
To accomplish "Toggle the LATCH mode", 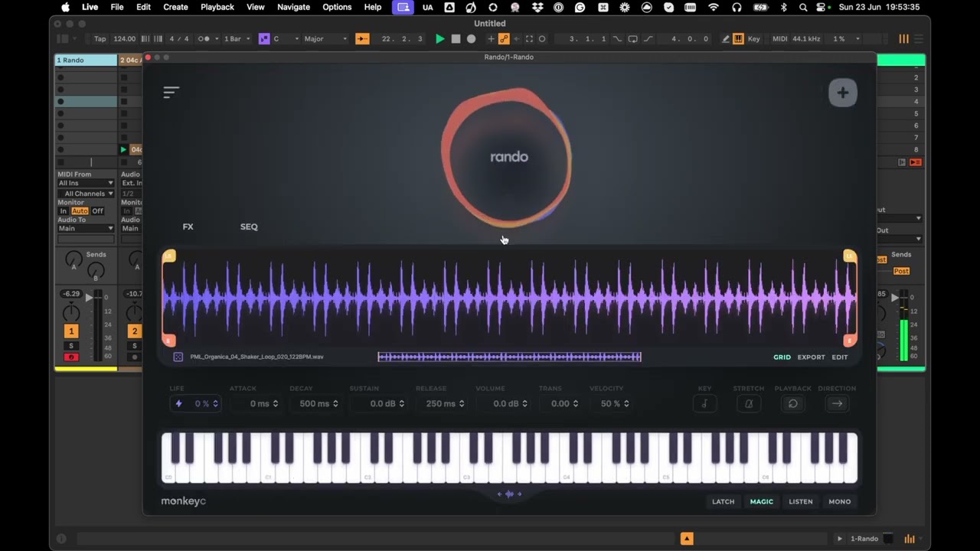I will coord(723,501).
